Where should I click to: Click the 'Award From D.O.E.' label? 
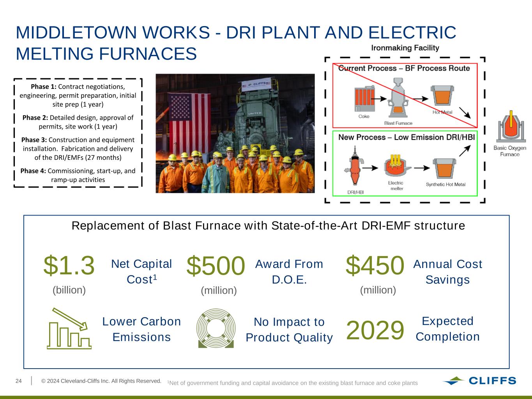(289, 272)
